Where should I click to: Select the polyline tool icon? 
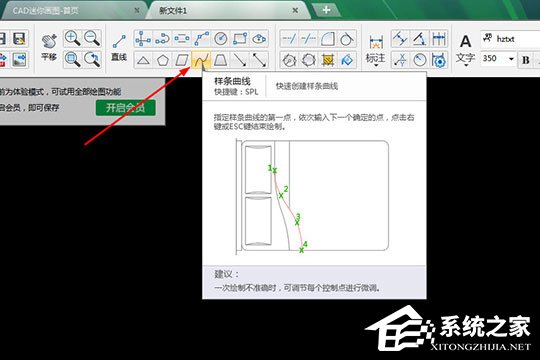tap(201, 39)
